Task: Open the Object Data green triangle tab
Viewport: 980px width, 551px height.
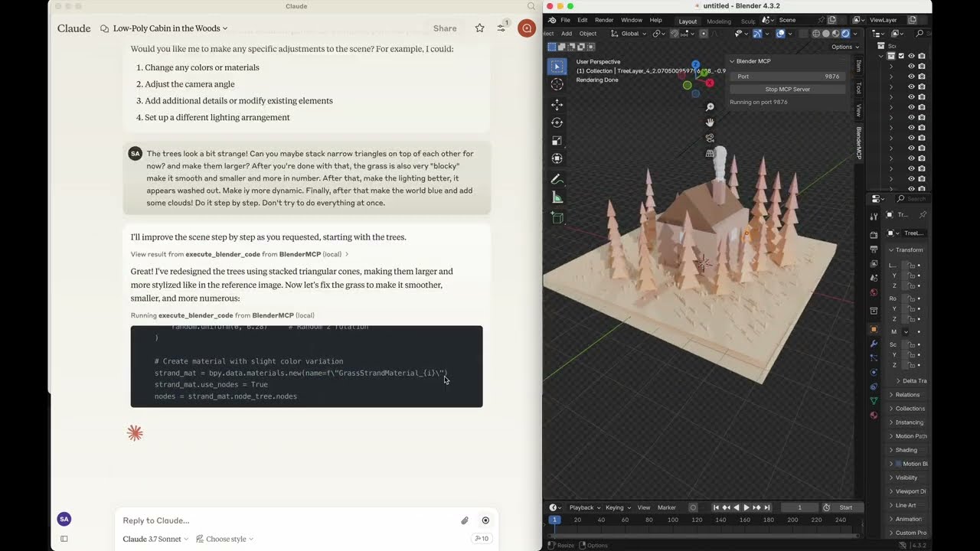Action: [874, 401]
